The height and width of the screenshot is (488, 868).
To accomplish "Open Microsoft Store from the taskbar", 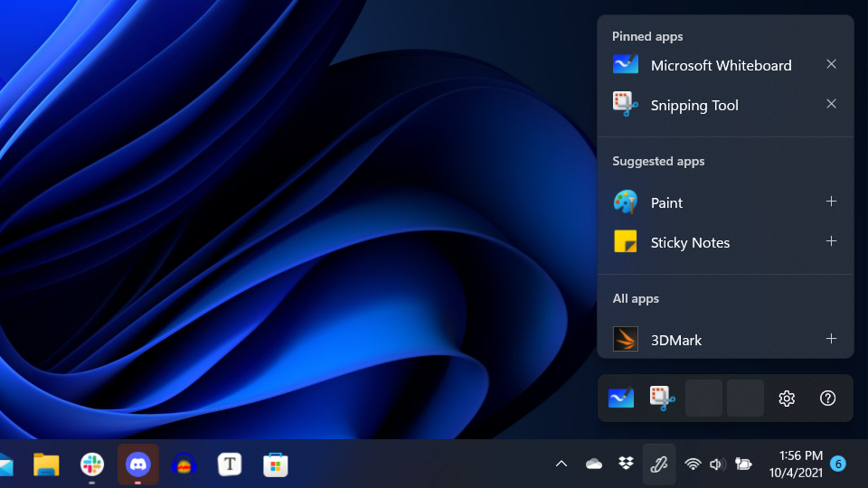I will 275,465.
